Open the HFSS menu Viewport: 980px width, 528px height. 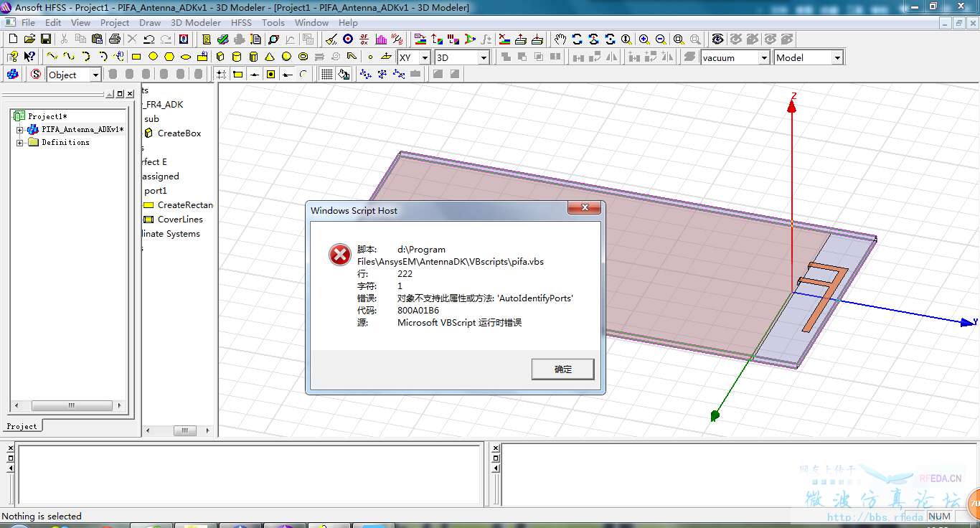241,23
